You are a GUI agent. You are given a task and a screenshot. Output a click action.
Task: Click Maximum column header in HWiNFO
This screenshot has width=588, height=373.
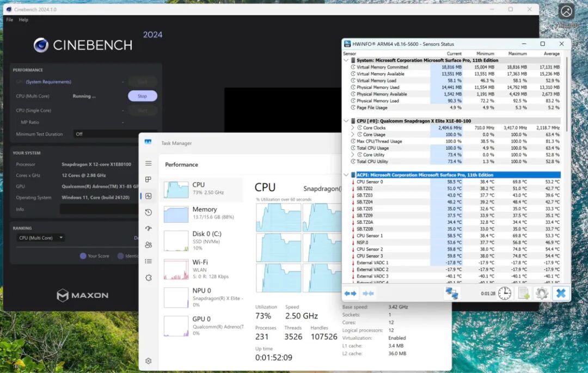pyautogui.click(x=518, y=53)
